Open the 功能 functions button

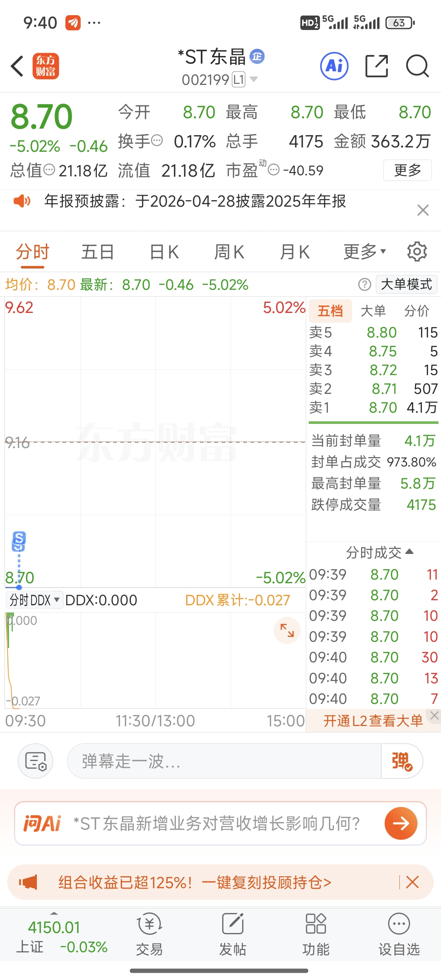316,935
